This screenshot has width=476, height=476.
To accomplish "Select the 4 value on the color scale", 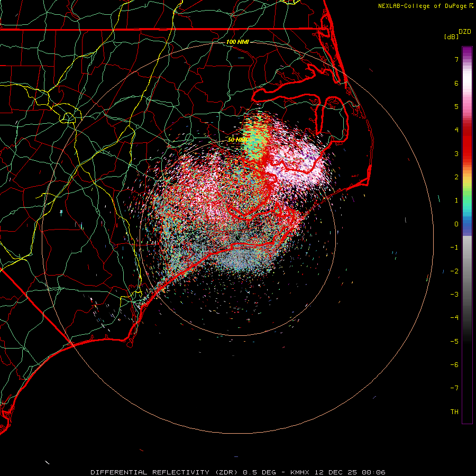I will (x=456, y=130).
